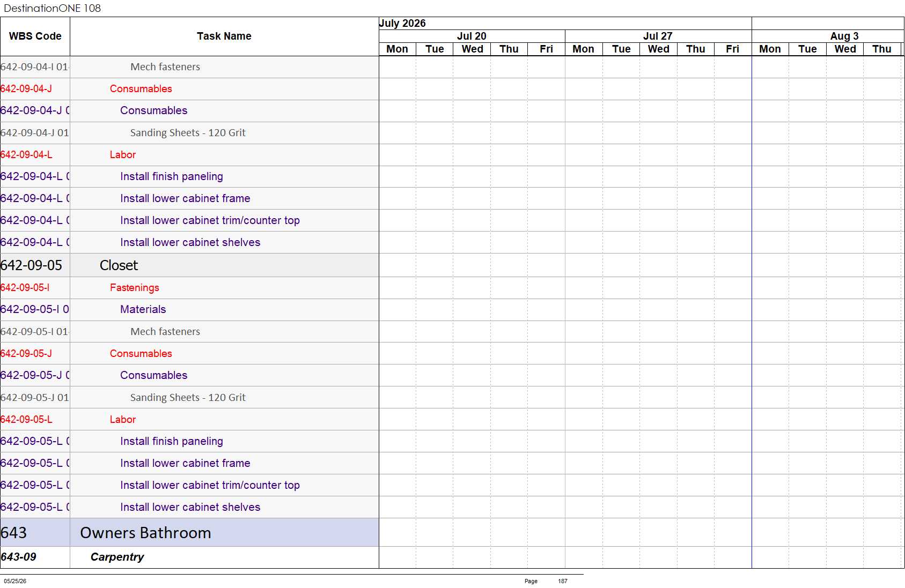The width and height of the screenshot is (905, 588).
Task: Select Install lower cabinet shelves under 642-09-04-L
Action: 190,242
